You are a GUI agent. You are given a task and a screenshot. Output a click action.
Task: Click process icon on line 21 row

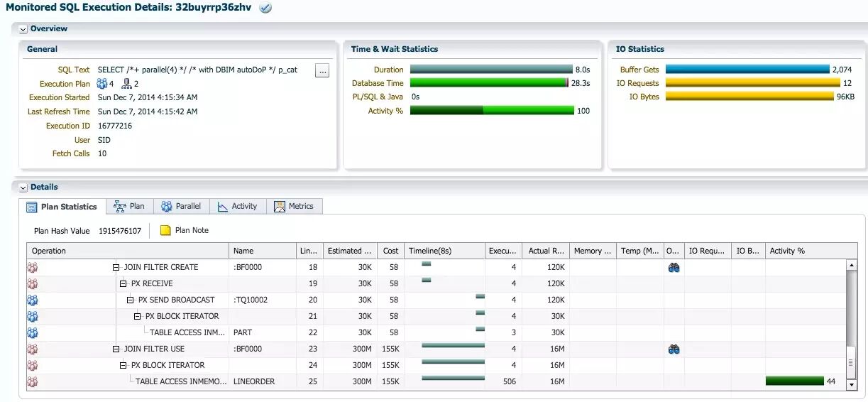pos(32,316)
